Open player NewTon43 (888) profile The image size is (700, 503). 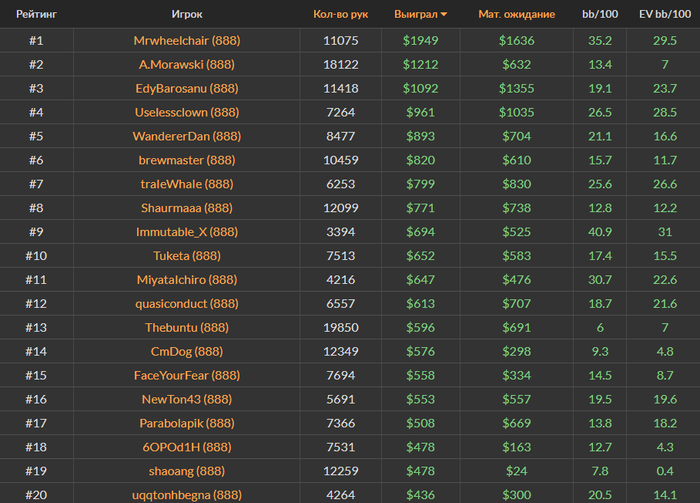pyautogui.click(x=187, y=399)
